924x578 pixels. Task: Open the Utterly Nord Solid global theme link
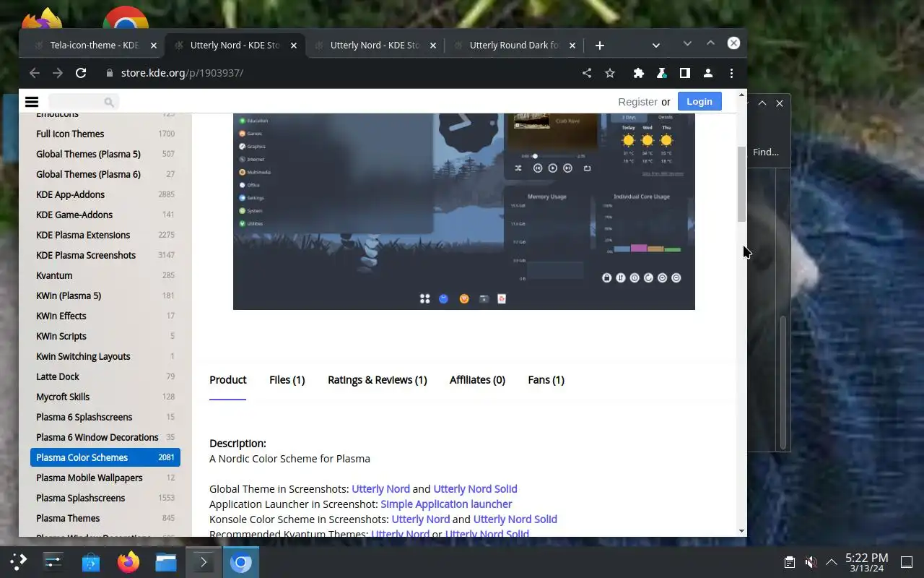pos(475,489)
